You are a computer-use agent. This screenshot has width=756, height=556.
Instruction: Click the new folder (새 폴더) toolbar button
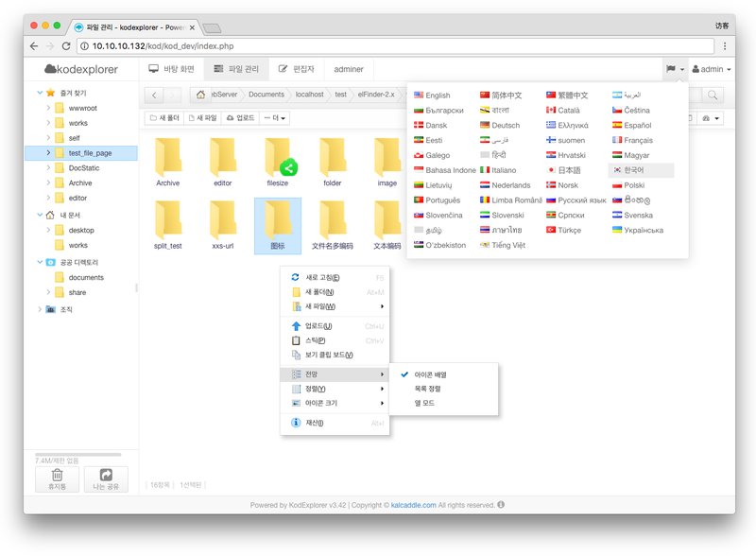pos(164,118)
